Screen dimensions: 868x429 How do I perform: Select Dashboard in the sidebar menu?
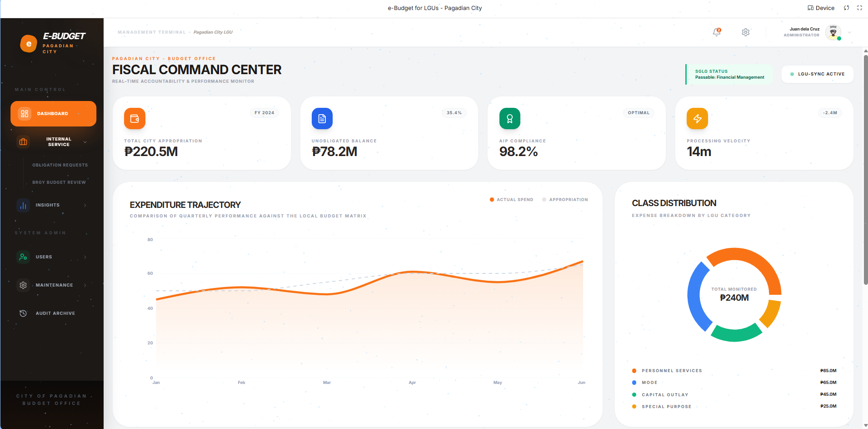[x=53, y=113]
